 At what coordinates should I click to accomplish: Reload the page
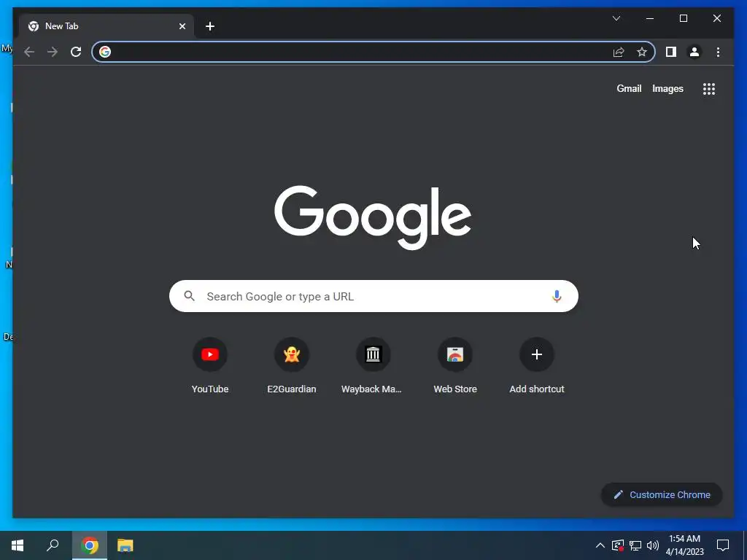pos(76,52)
